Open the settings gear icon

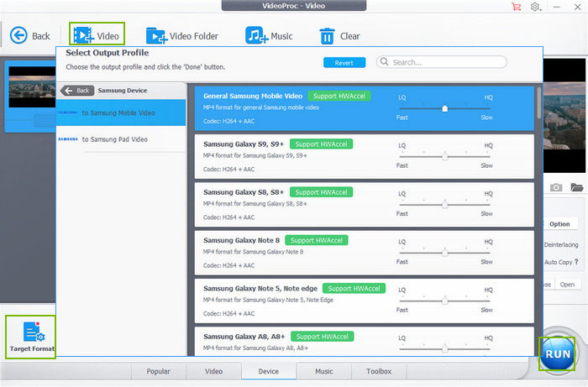tap(535, 7)
